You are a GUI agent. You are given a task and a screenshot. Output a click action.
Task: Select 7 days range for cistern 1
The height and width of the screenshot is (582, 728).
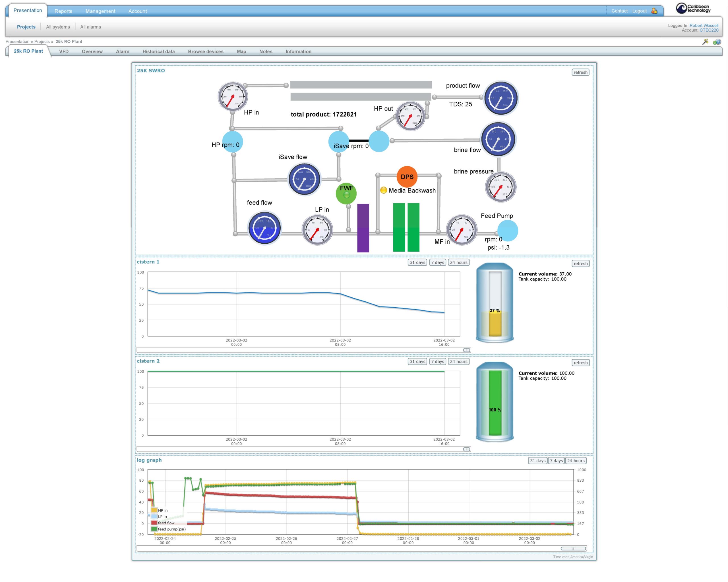pos(437,262)
